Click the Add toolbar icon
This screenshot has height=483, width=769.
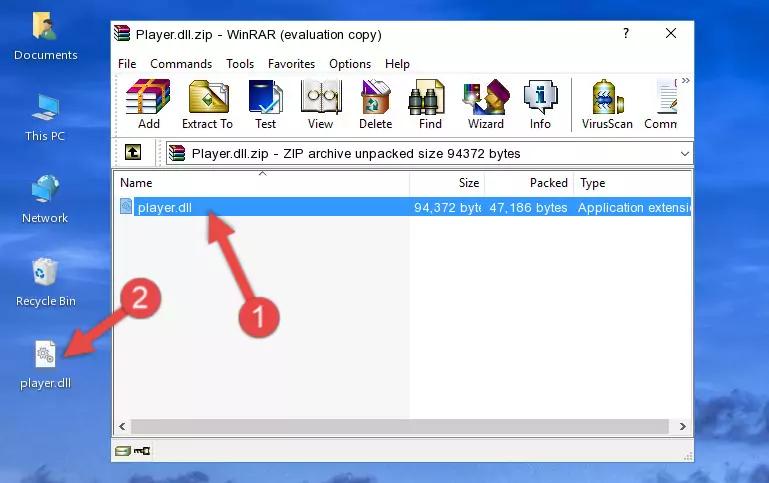tap(148, 104)
